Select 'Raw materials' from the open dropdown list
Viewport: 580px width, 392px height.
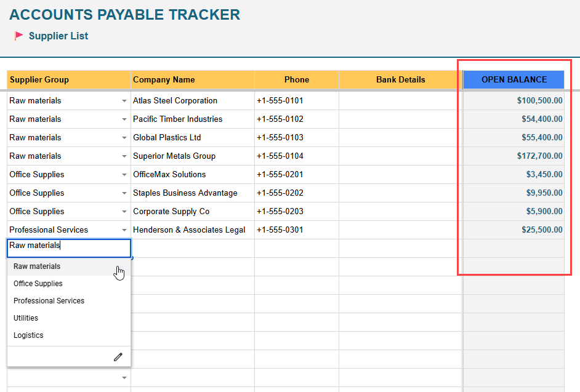36,266
